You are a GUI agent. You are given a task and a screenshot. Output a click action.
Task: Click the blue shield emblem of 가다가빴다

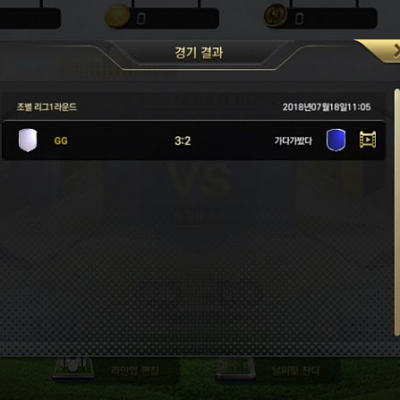[x=336, y=140]
